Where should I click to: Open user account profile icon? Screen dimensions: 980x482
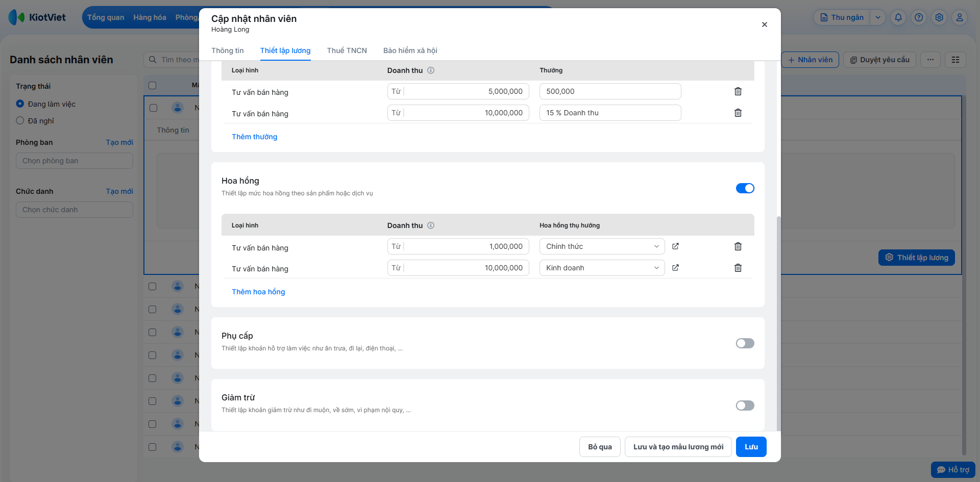(x=960, y=17)
